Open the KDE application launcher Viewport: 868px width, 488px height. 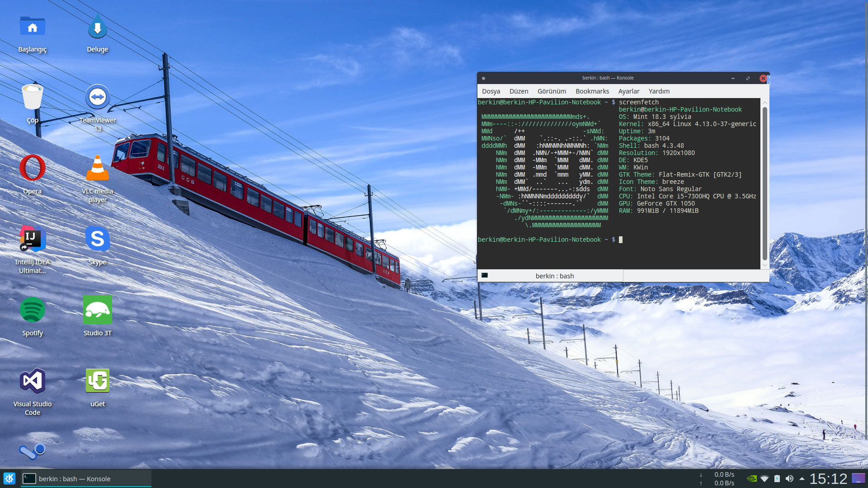9,479
